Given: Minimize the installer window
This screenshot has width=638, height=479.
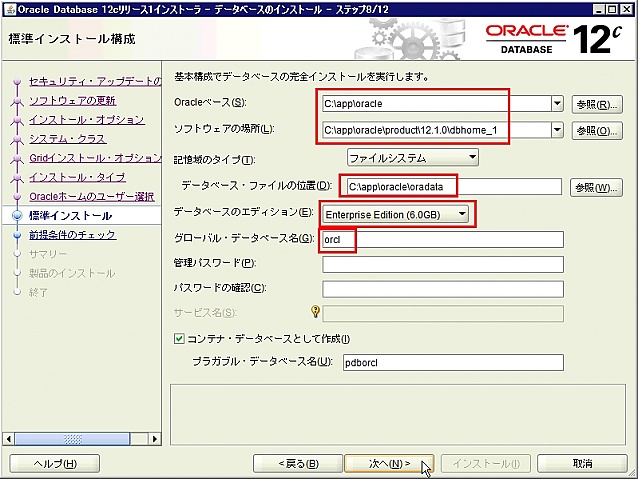Looking at the screenshot, I should [598, 10].
